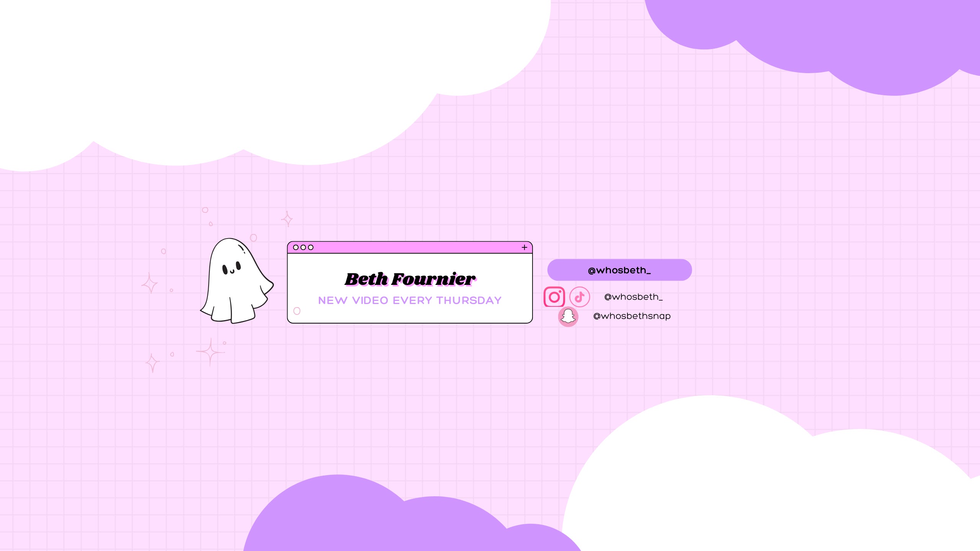Screen dimensions: 980x551
Task: Click sparkle above window's top-left corner
Action: click(x=287, y=219)
